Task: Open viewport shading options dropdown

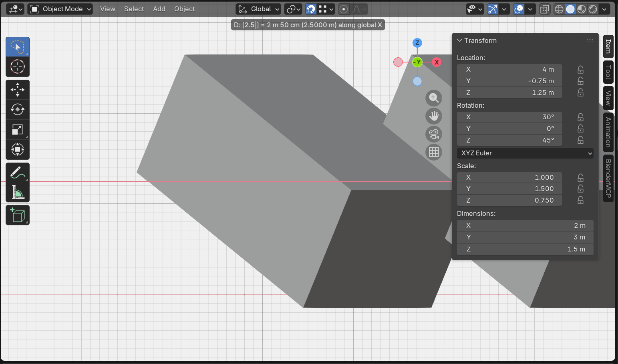Action: [x=604, y=9]
